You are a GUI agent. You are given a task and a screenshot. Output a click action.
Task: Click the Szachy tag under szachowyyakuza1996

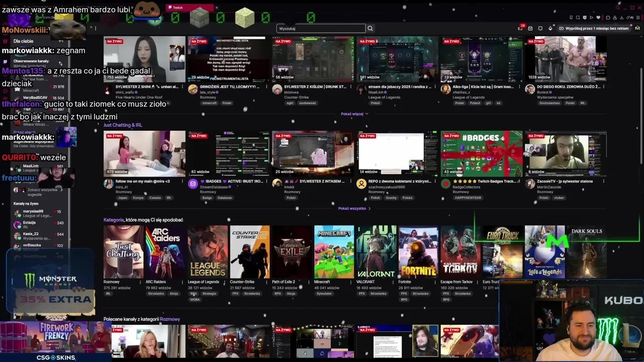pyautogui.click(x=391, y=198)
